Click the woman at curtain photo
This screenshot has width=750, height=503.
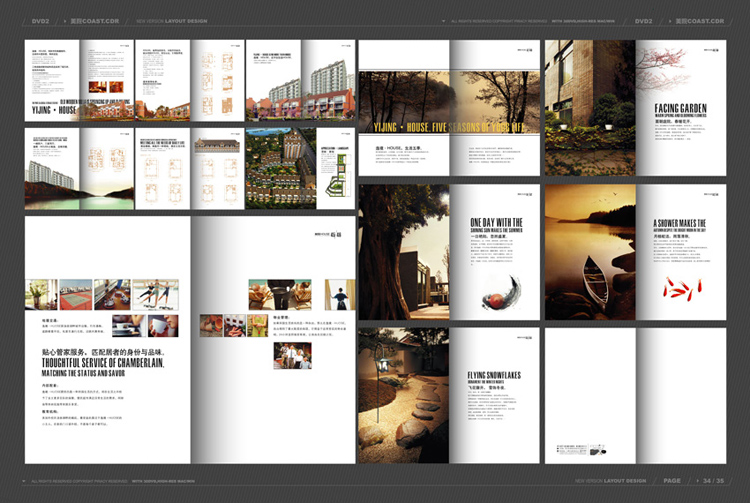[x=340, y=295]
